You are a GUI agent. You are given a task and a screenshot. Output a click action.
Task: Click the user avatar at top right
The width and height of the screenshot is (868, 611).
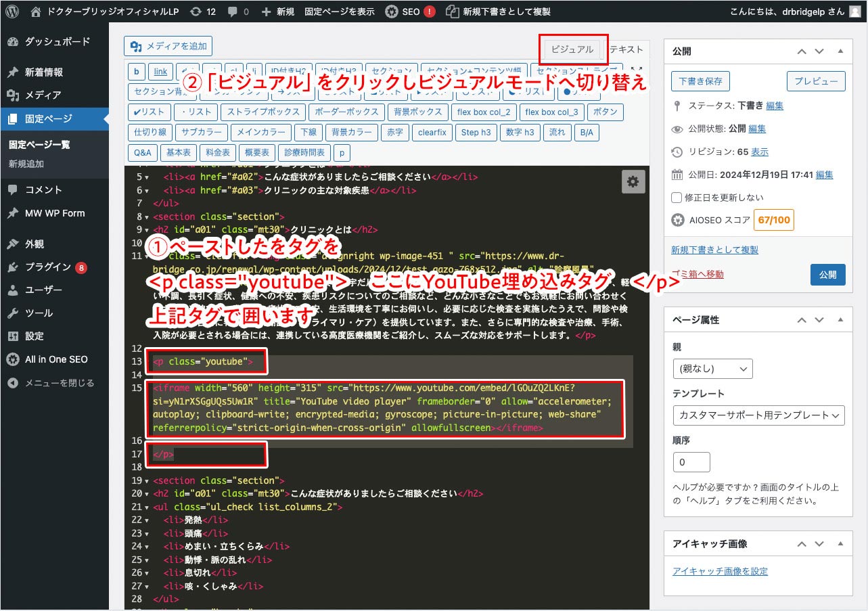click(x=855, y=12)
